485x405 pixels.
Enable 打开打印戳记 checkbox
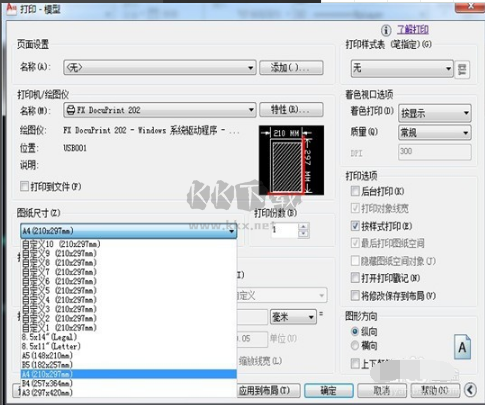(355, 278)
